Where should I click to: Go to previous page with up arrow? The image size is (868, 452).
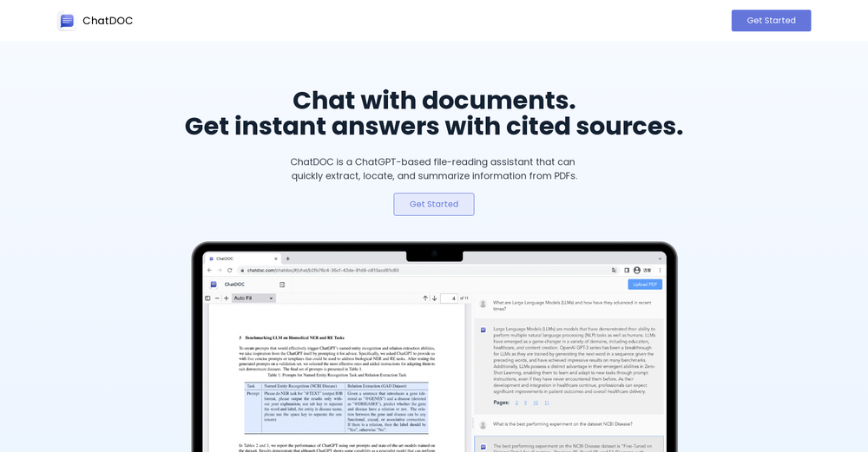425,298
